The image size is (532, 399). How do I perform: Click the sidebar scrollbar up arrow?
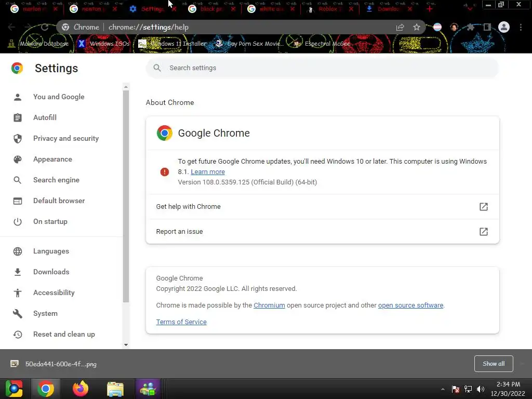point(126,87)
